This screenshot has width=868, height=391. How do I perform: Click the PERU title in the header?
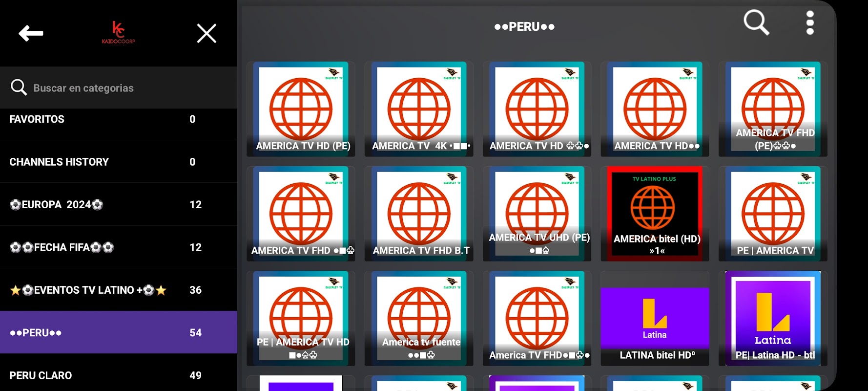tap(524, 26)
